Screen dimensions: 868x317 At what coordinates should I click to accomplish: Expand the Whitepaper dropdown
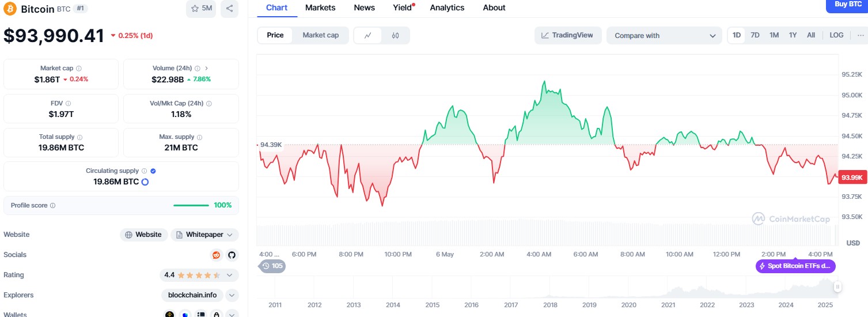(x=230, y=235)
